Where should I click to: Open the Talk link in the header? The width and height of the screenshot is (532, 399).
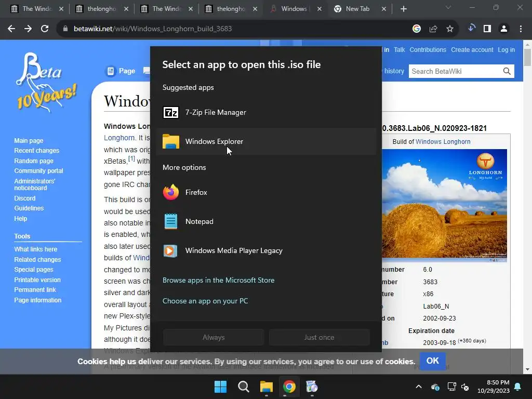point(400,49)
